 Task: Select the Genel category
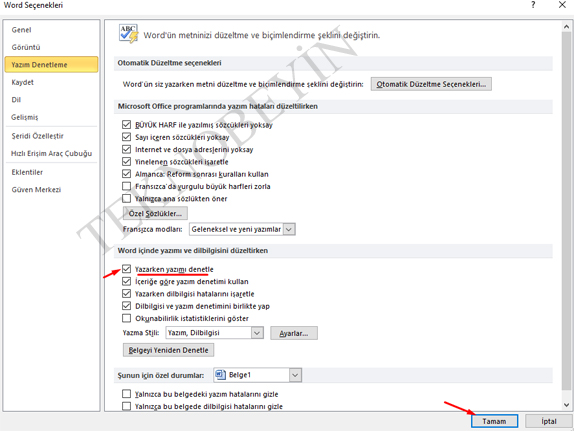click(51, 30)
